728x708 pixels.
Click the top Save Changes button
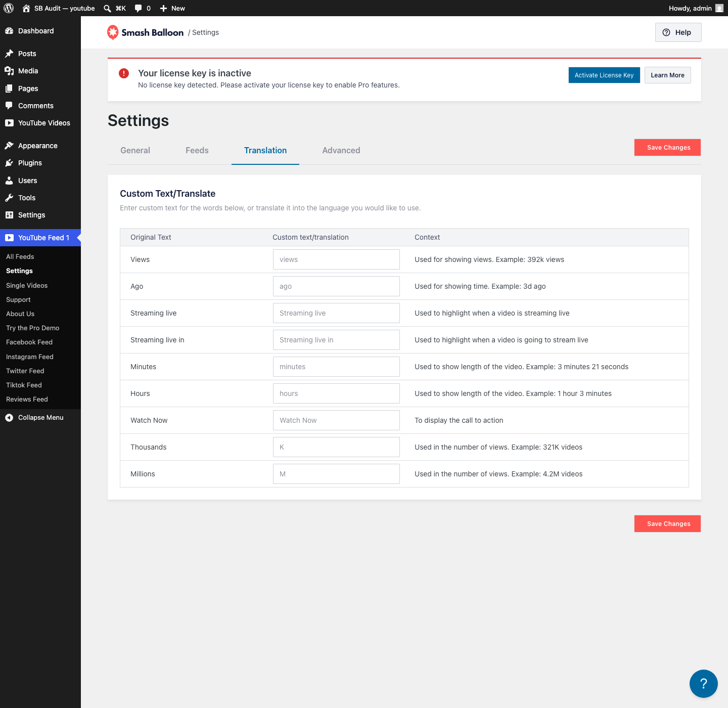coord(668,148)
